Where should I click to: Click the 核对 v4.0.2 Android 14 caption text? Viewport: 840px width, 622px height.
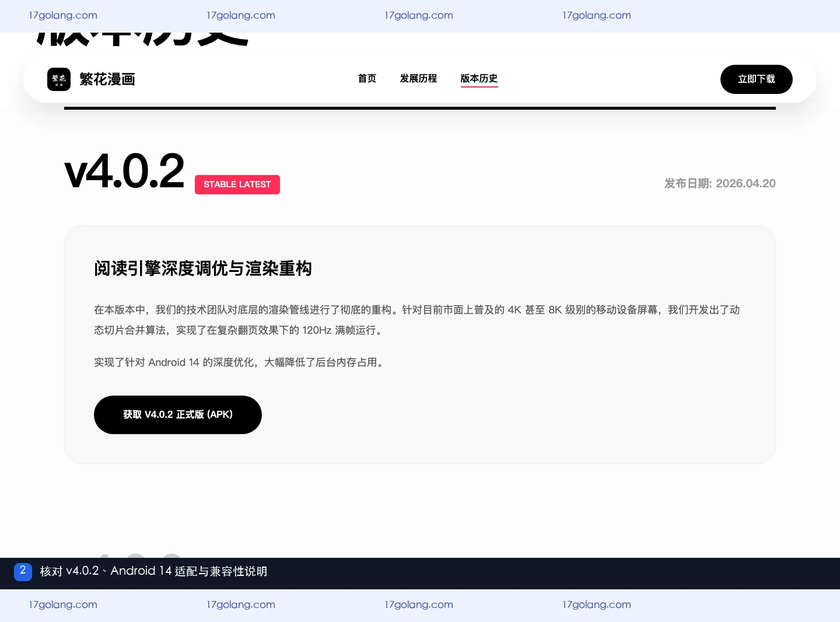pyautogui.click(x=153, y=571)
